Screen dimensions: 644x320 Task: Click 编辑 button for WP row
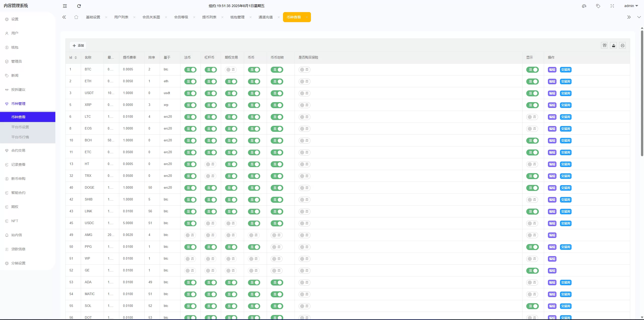click(552, 259)
